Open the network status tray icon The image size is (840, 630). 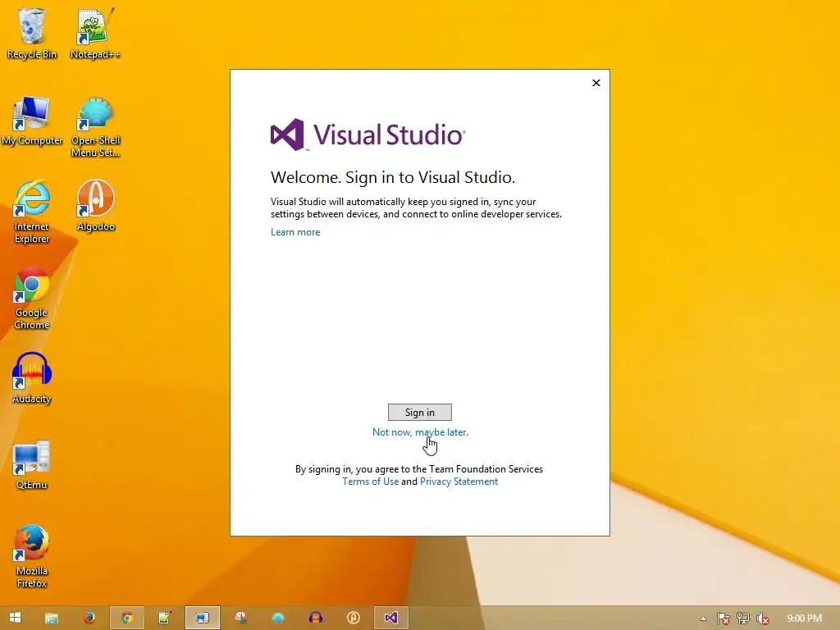742,619
